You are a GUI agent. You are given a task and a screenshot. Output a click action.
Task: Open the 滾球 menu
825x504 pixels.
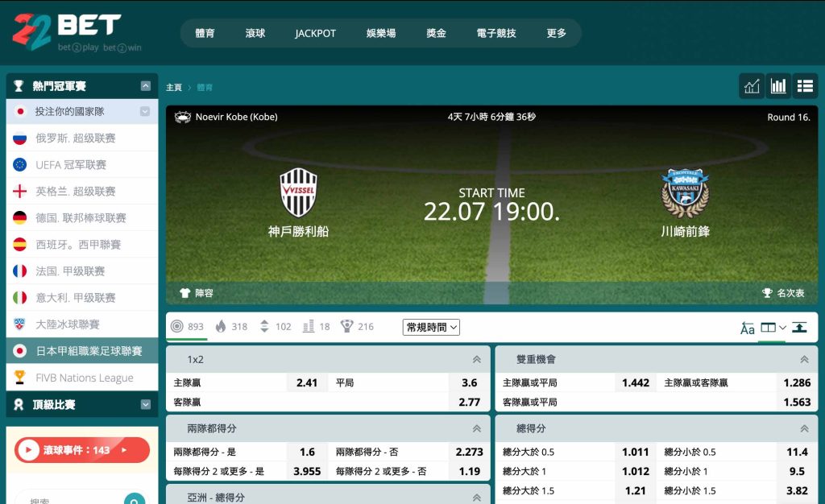pos(255,33)
